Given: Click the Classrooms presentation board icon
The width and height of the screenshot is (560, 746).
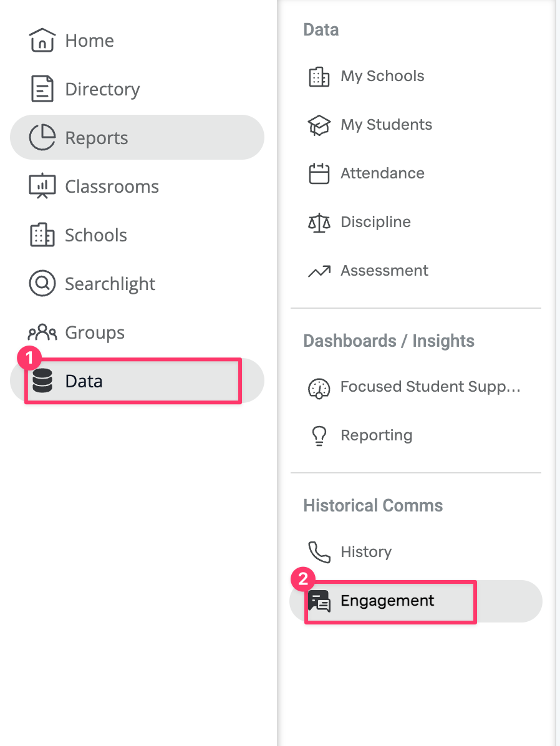Looking at the screenshot, I should coord(42,186).
